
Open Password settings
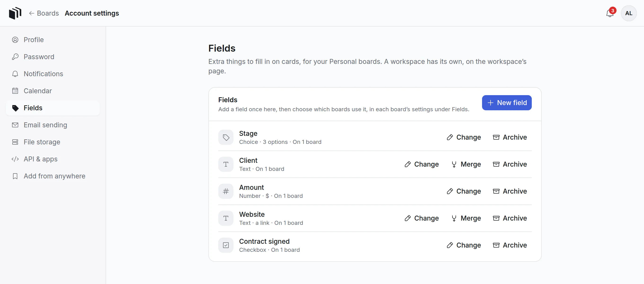pyautogui.click(x=53, y=57)
